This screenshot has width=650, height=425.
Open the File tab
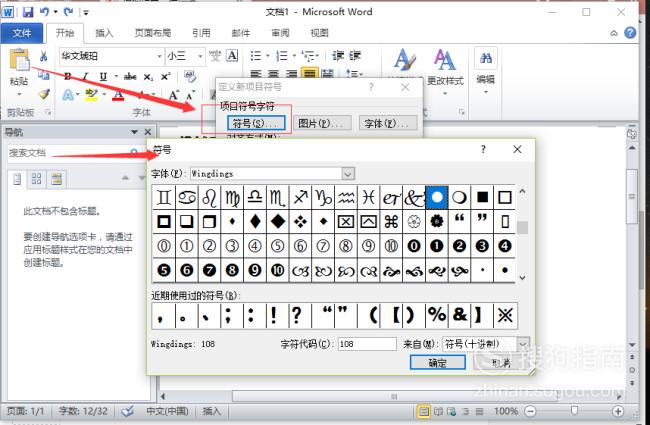(22, 33)
